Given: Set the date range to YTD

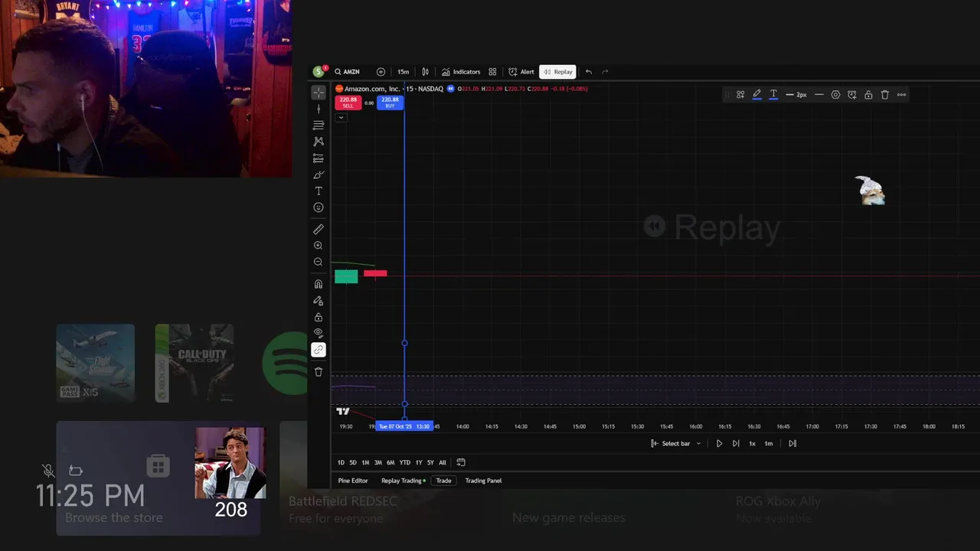Looking at the screenshot, I should pyautogui.click(x=405, y=463).
